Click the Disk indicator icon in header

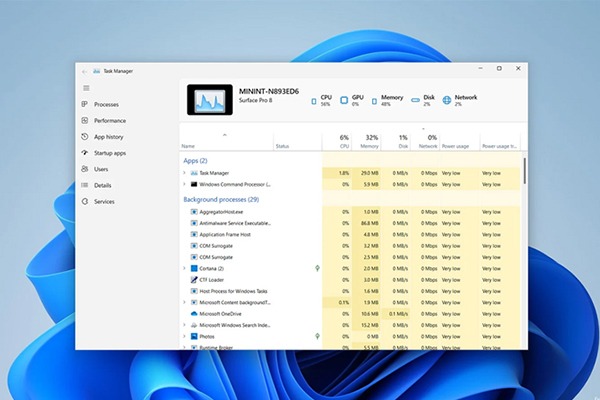(415, 100)
